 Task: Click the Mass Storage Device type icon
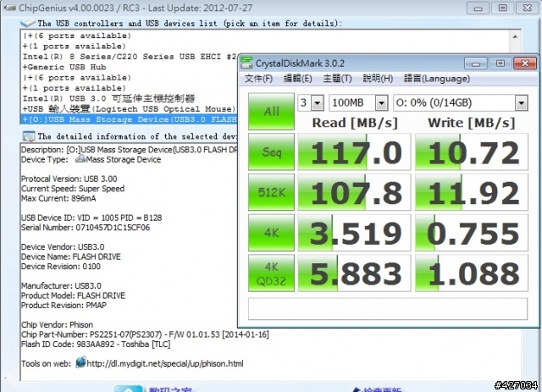tap(80, 159)
